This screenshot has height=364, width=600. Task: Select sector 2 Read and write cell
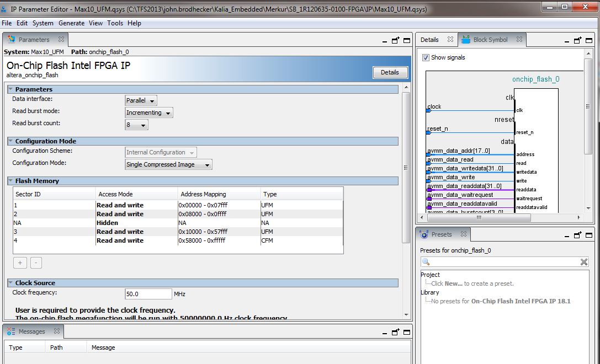[x=136, y=214]
